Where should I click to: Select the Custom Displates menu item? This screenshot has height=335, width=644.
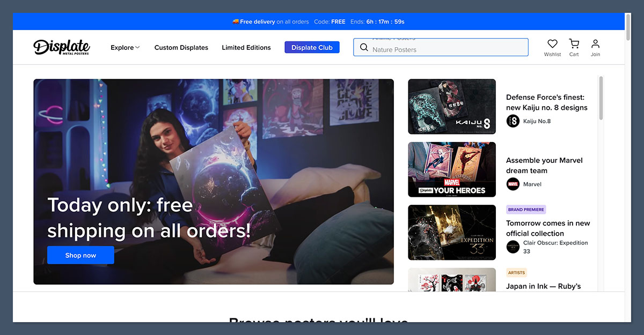tap(181, 48)
